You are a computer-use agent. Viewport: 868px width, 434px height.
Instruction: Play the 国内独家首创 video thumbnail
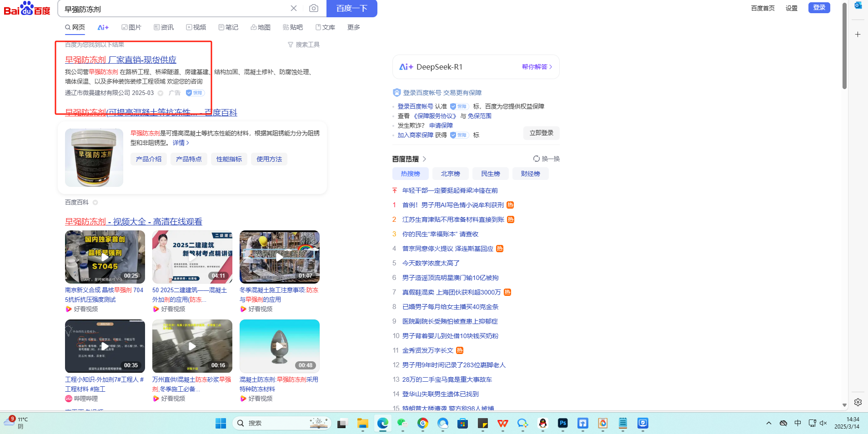(x=105, y=257)
